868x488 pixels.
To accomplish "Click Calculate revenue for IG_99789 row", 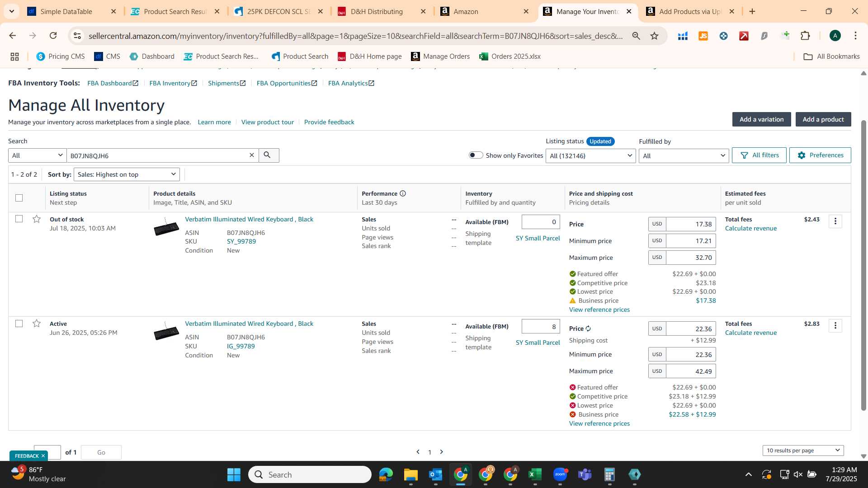I will click(750, 333).
